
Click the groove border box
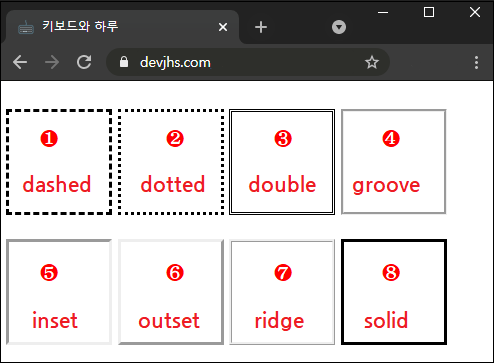[394, 162]
